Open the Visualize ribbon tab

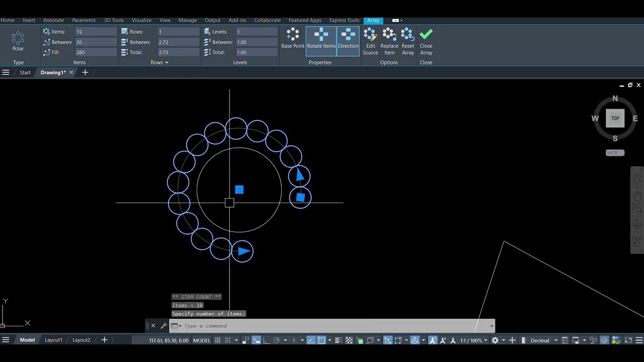pos(141,20)
